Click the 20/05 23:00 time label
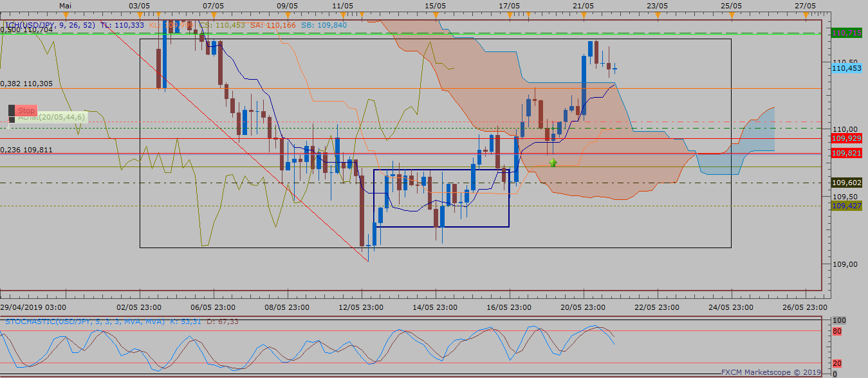Screen dimensions: 868x378 pos(582,307)
